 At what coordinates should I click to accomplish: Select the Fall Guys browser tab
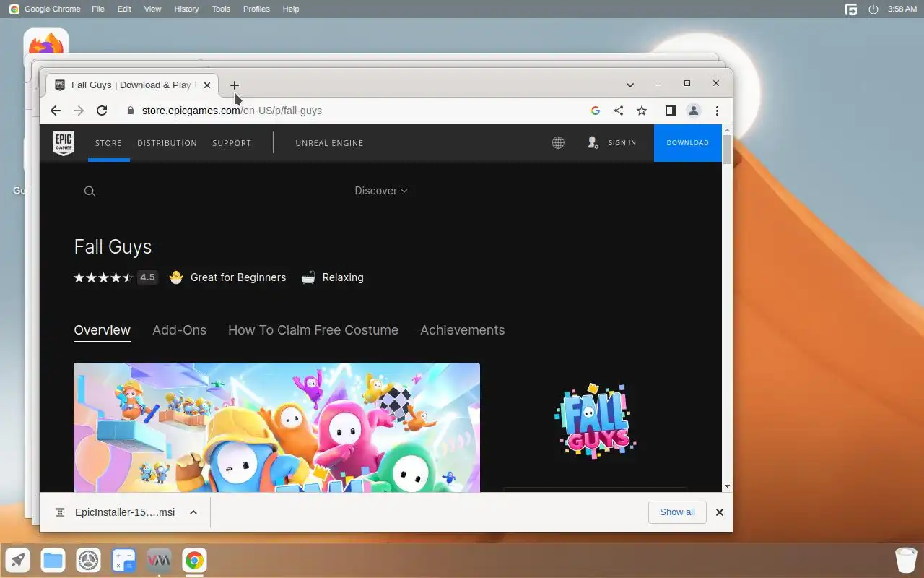tap(133, 85)
